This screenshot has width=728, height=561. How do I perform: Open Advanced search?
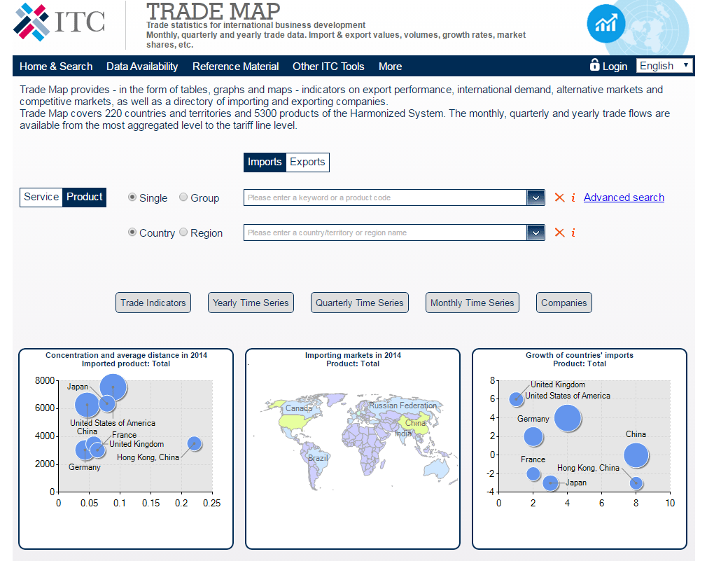coord(623,198)
